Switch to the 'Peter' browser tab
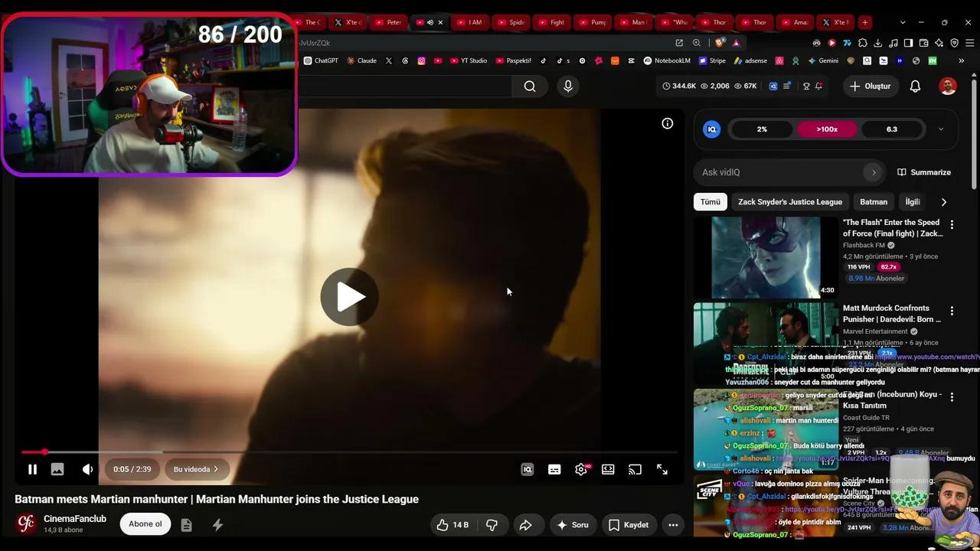The height and width of the screenshot is (551, 980). [387, 22]
